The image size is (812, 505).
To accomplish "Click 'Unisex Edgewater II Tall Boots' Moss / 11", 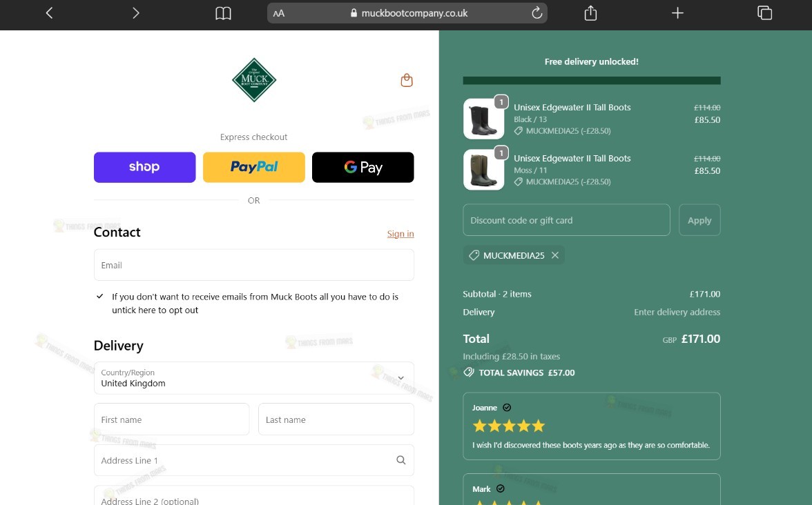I will pyautogui.click(x=572, y=159).
